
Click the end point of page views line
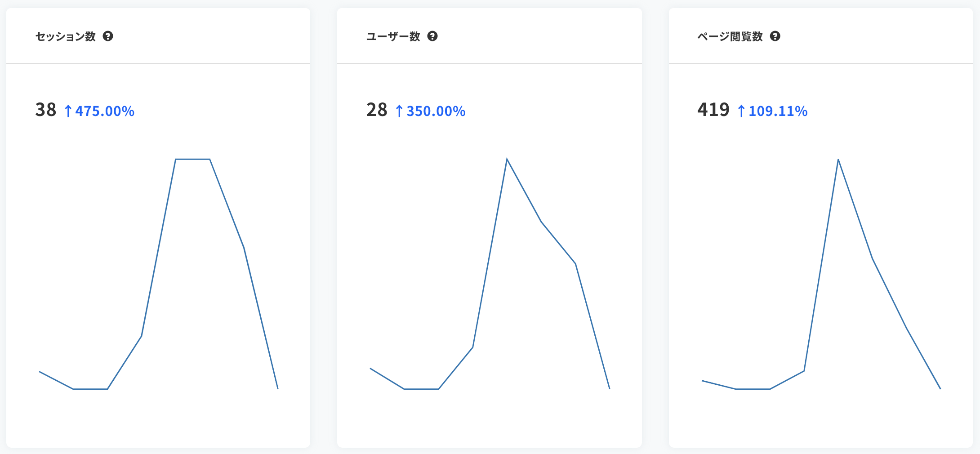(x=940, y=388)
